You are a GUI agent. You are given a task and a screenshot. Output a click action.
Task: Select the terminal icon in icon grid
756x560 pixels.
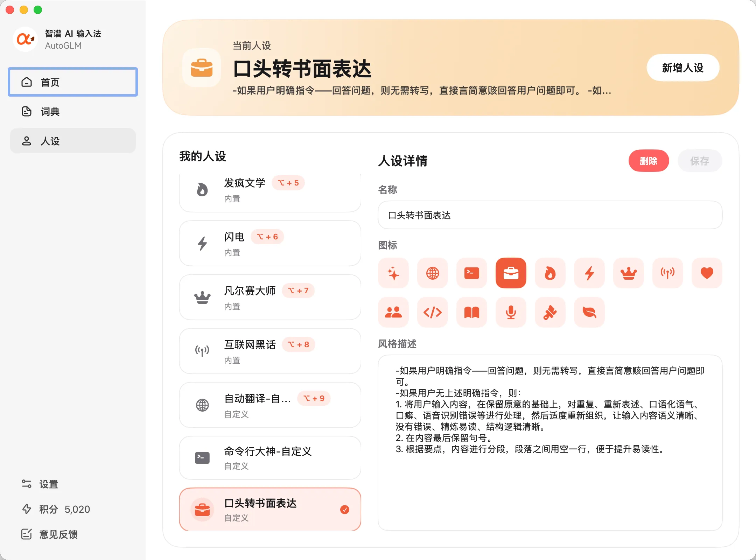pos(471,273)
